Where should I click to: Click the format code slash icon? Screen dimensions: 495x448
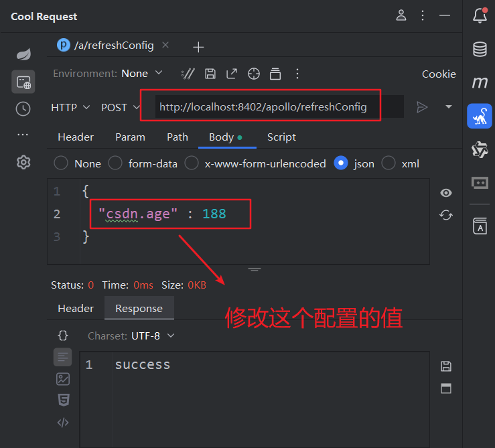click(x=188, y=74)
